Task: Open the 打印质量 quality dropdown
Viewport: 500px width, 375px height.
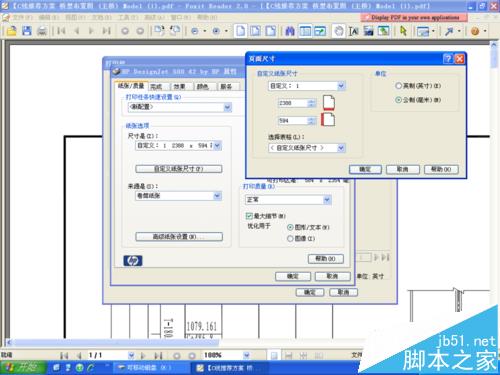Action: [327, 200]
